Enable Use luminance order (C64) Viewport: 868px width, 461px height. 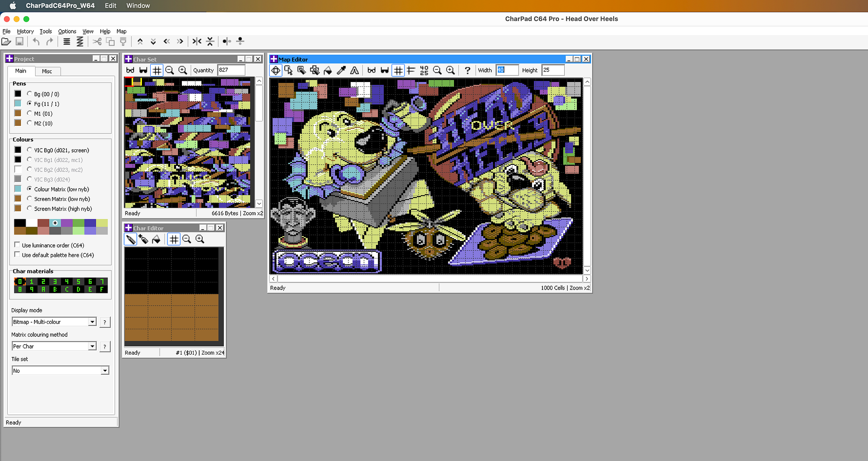[x=17, y=245]
